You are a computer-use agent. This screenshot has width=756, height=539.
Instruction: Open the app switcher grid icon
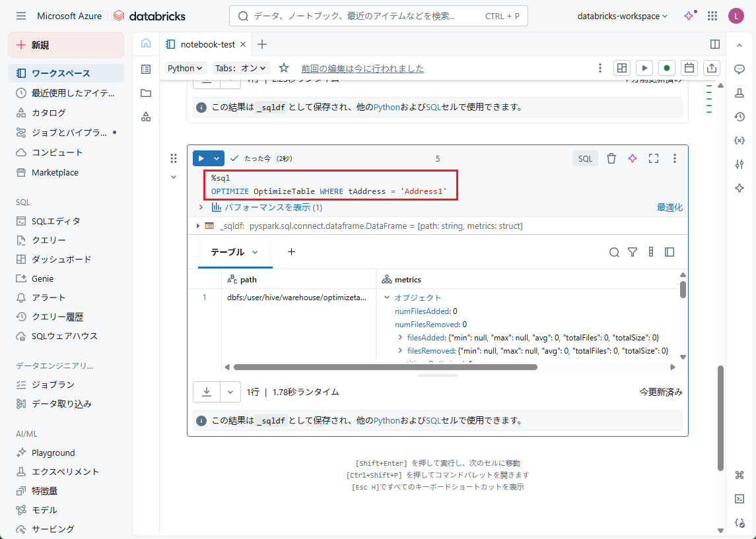(x=712, y=16)
